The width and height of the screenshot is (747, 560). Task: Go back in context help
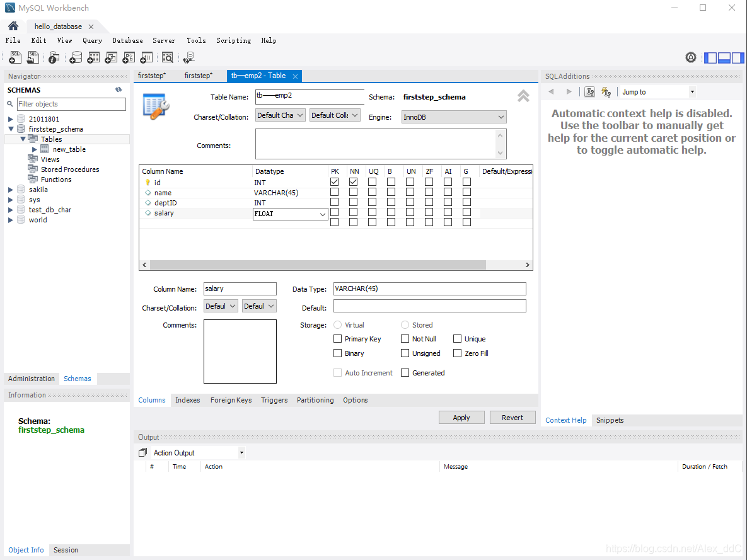551,91
